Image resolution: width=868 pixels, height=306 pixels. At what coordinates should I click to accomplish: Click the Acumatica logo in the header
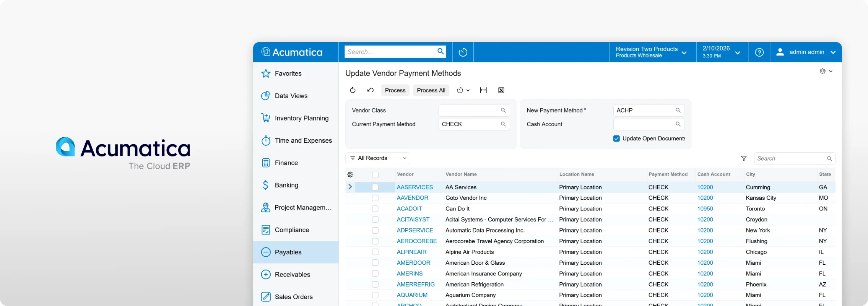[x=292, y=52]
